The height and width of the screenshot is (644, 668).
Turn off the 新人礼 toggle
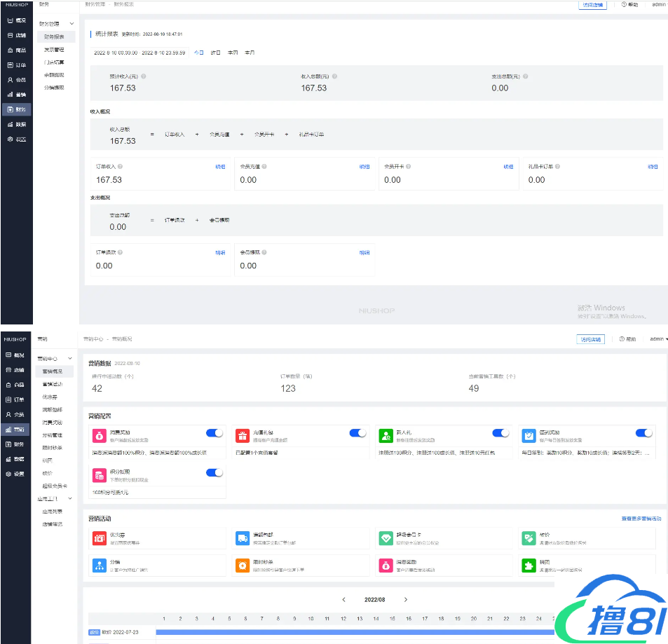(x=500, y=433)
